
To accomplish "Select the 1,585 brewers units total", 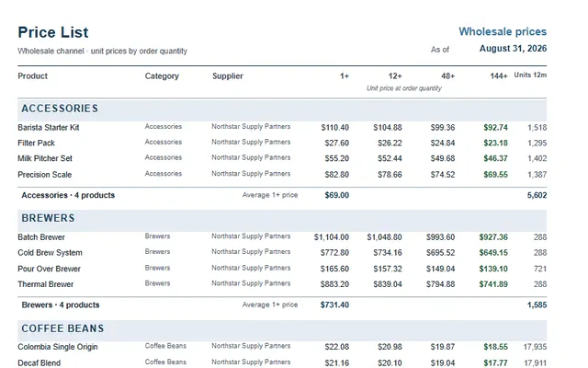I will [x=537, y=305].
